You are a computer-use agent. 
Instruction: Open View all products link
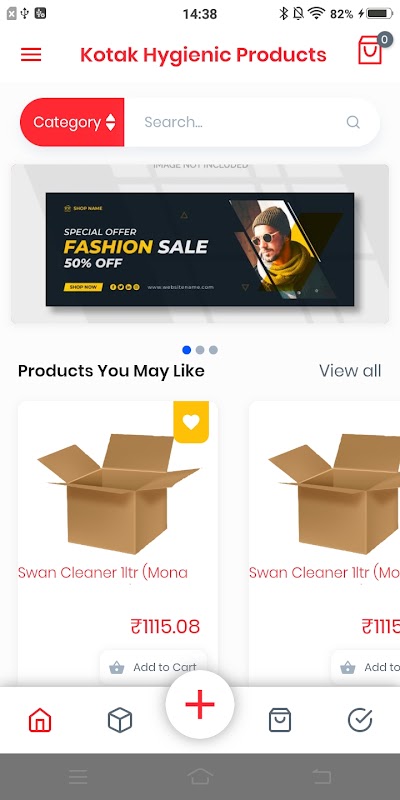point(350,371)
